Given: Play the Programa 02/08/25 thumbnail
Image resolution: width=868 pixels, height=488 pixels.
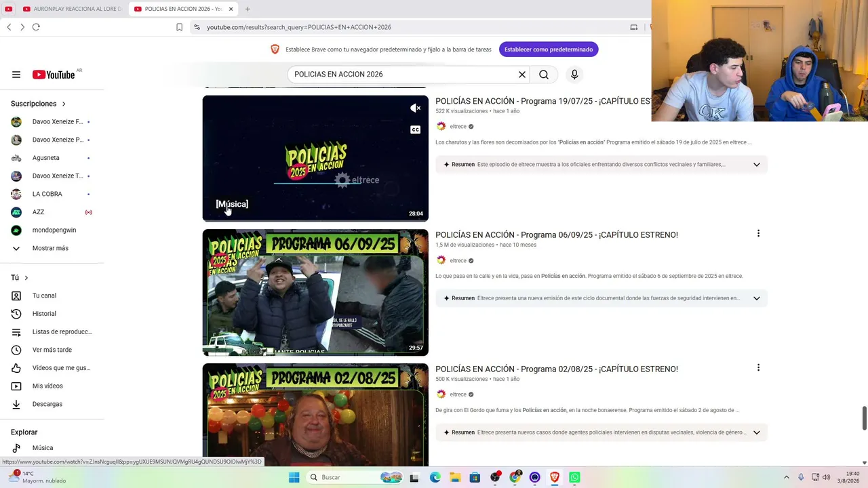Looking at the screenshot, I should pos(315,415).
